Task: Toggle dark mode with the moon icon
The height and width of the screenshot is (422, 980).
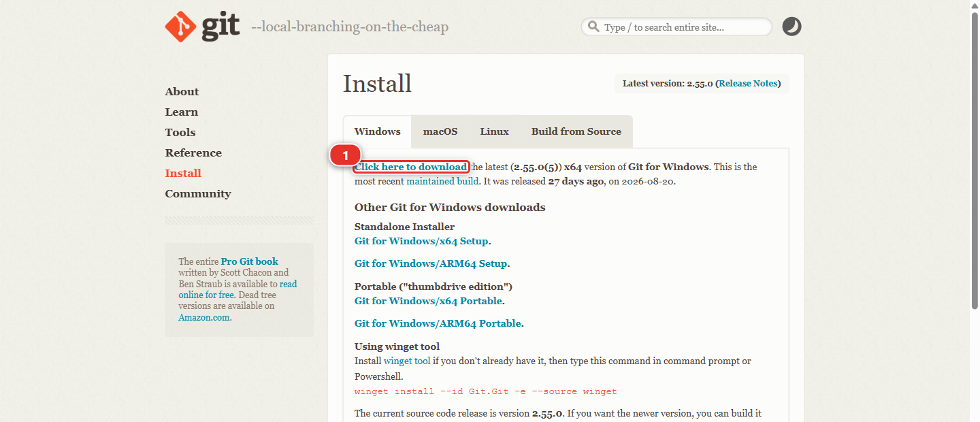Action: click(x=791, y=27)
